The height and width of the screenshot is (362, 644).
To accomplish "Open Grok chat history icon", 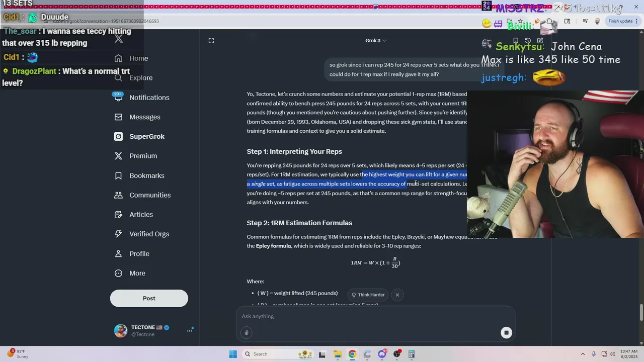I will 528,41.
